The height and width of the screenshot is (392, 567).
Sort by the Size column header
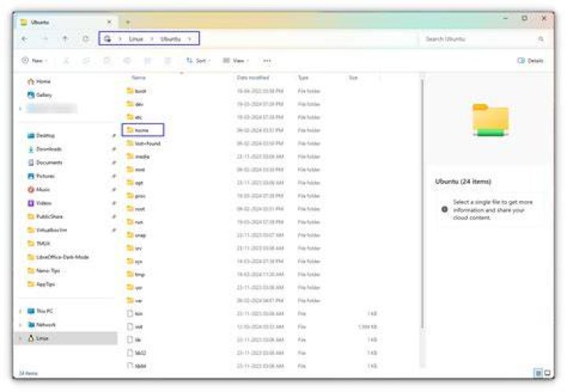(x=353, y=78)
